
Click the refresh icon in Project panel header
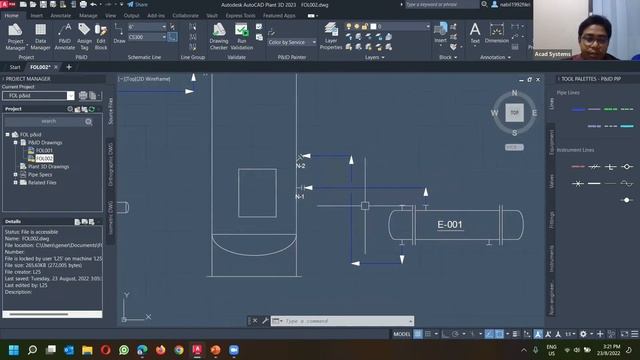pyautogui.click(x=91, y=109)
